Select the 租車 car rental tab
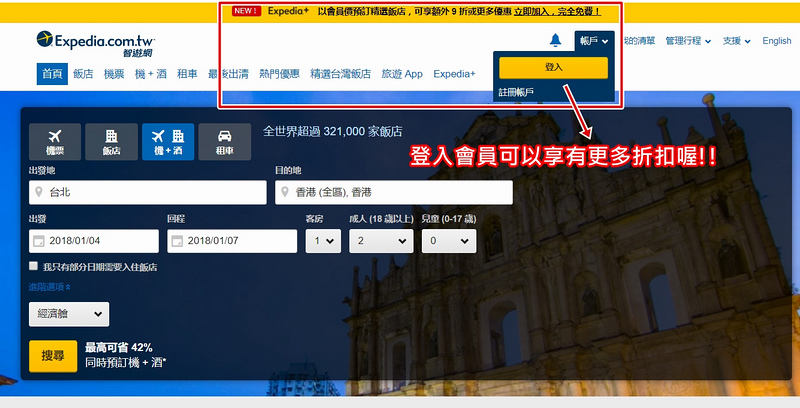Image resolution: width=800 pixels, height=408 pixels. [225, 142]
